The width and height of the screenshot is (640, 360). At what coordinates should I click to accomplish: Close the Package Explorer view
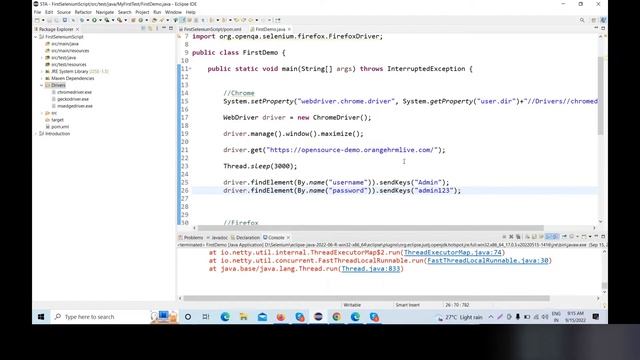77,29
